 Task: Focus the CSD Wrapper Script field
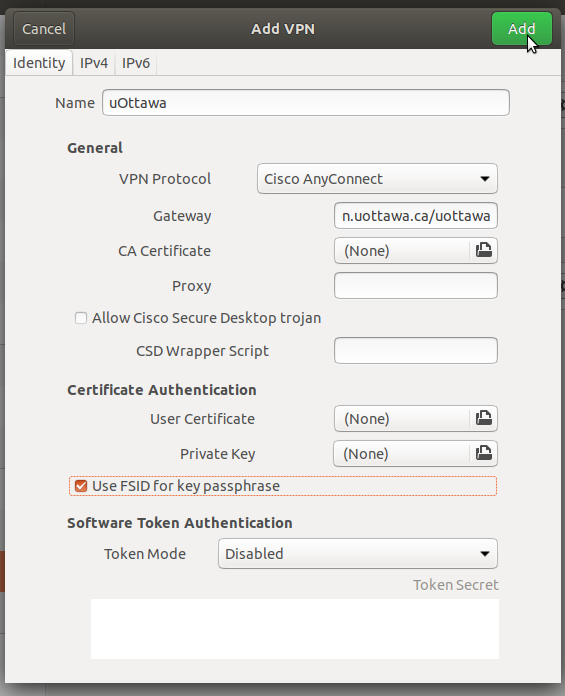tap(416, 350)
